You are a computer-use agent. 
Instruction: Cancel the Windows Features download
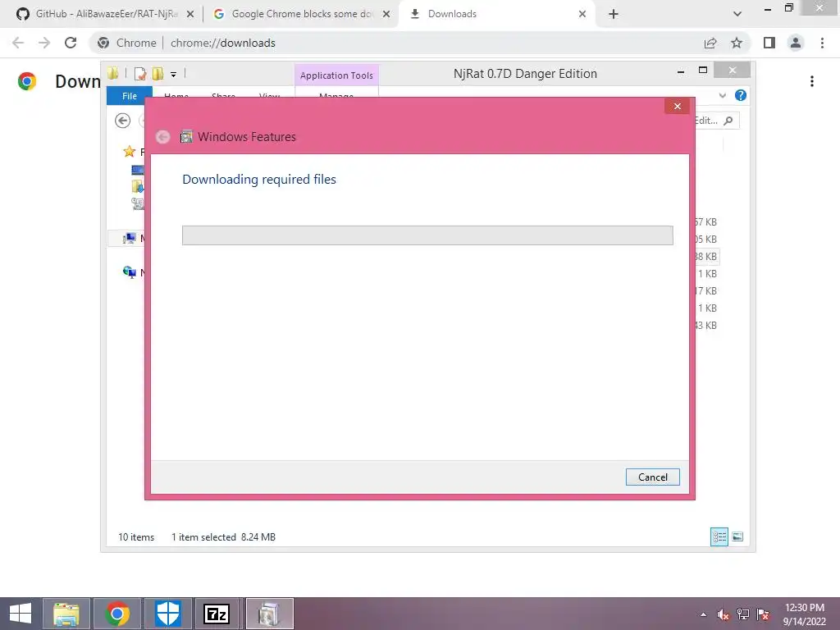click(652, 477)
